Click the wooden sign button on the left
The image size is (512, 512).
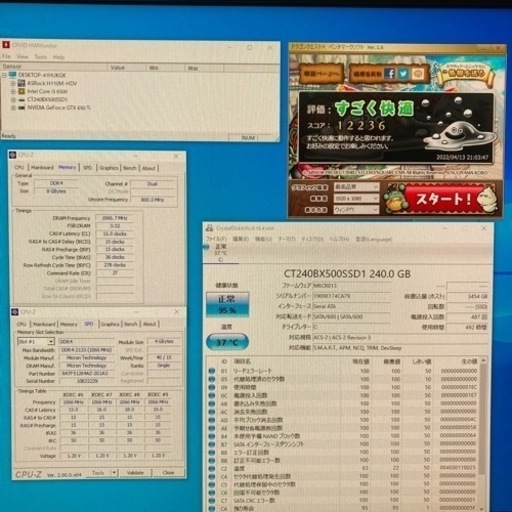(321, 73)
